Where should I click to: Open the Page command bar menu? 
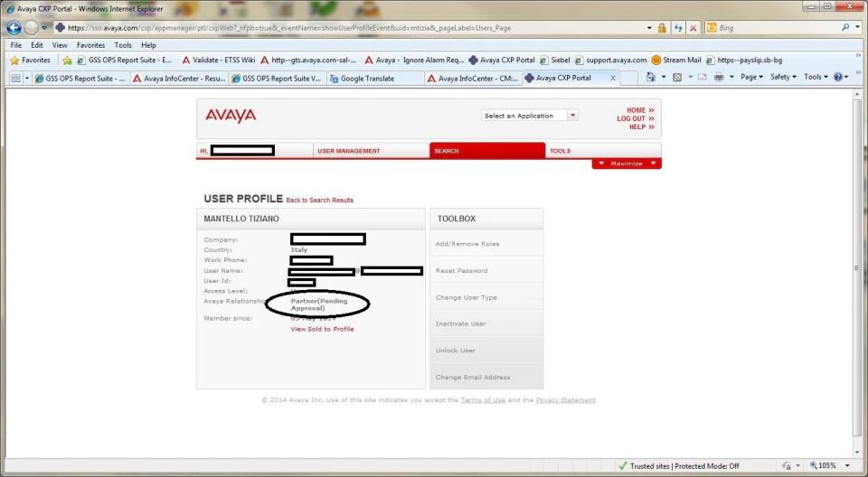tap(751, 77)
